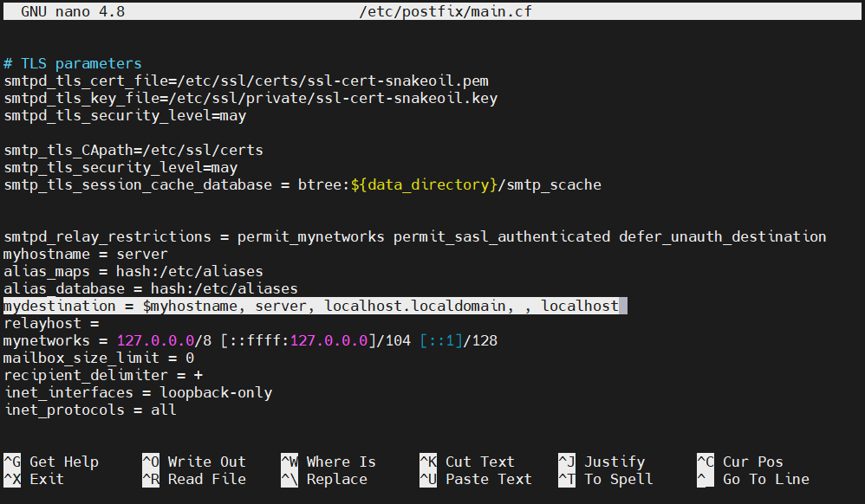Click the ^U key hint
865x504 pixels.
pos(428,479)
